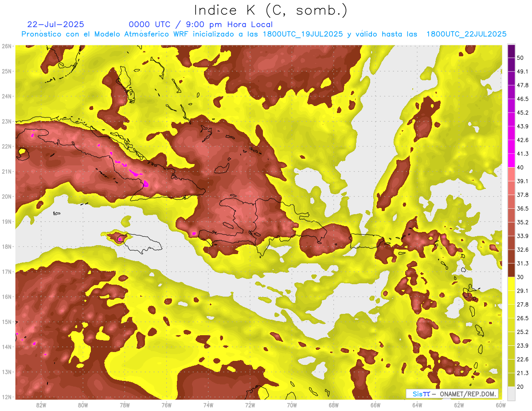Click the colorbar label "33.9"
The image size is (532, 411).
522,236
